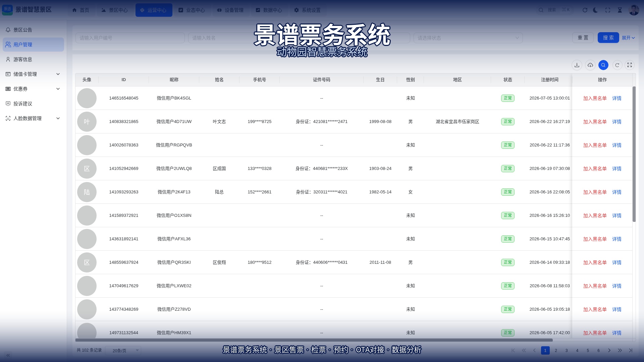
Task: Click the top bar refresh icon
Action: pyautogui.click(x=585, y=10)
